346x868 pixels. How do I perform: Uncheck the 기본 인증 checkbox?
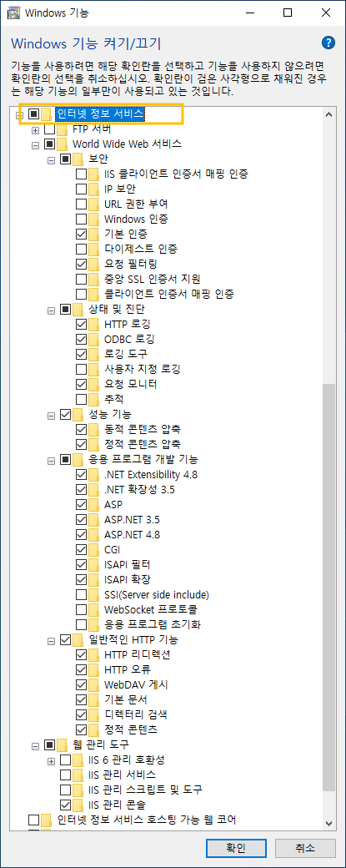coord(81,235)
